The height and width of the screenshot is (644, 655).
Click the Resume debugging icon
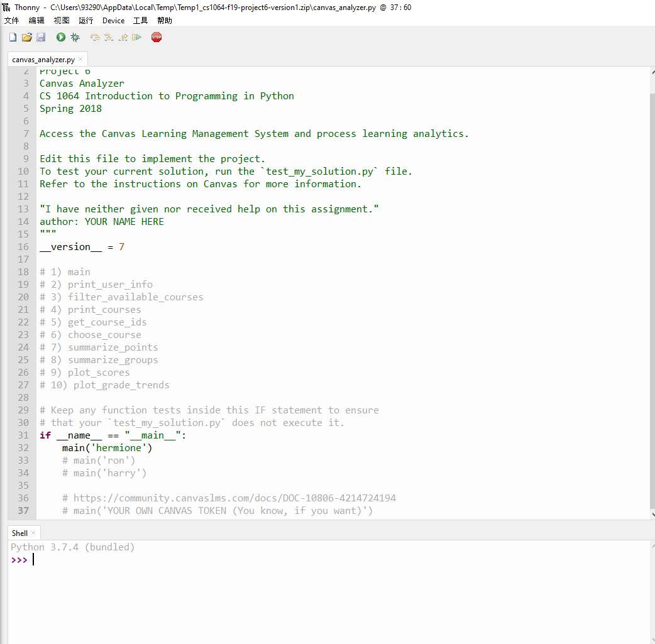coord(136,37)
